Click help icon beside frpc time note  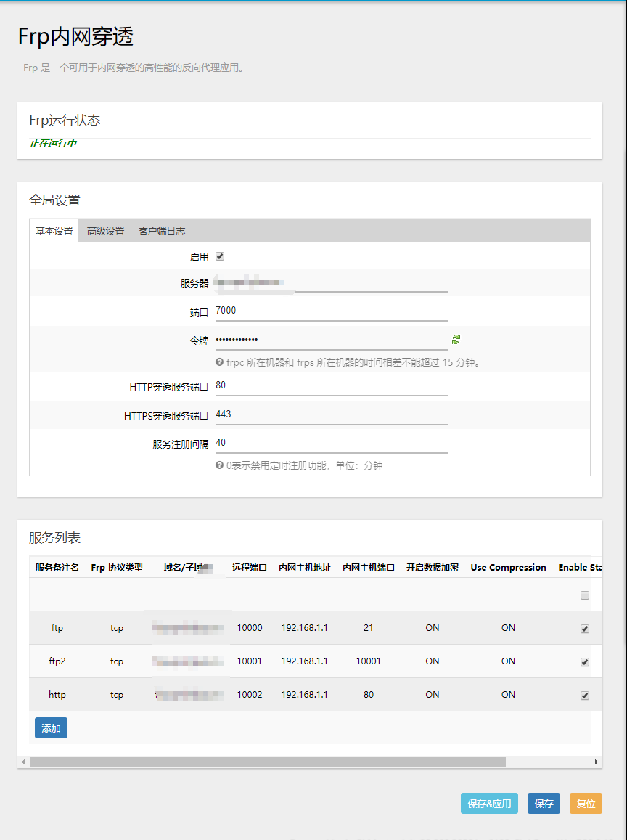[220, 362]
